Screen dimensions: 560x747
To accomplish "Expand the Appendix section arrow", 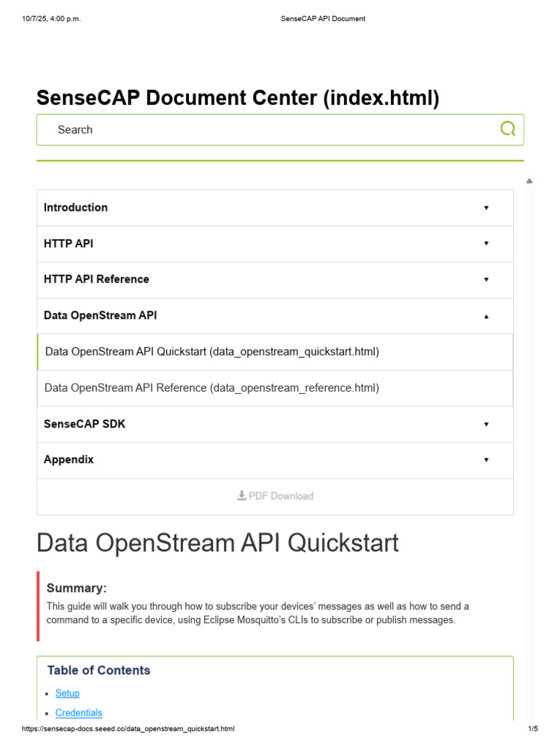I will point(486,460).
